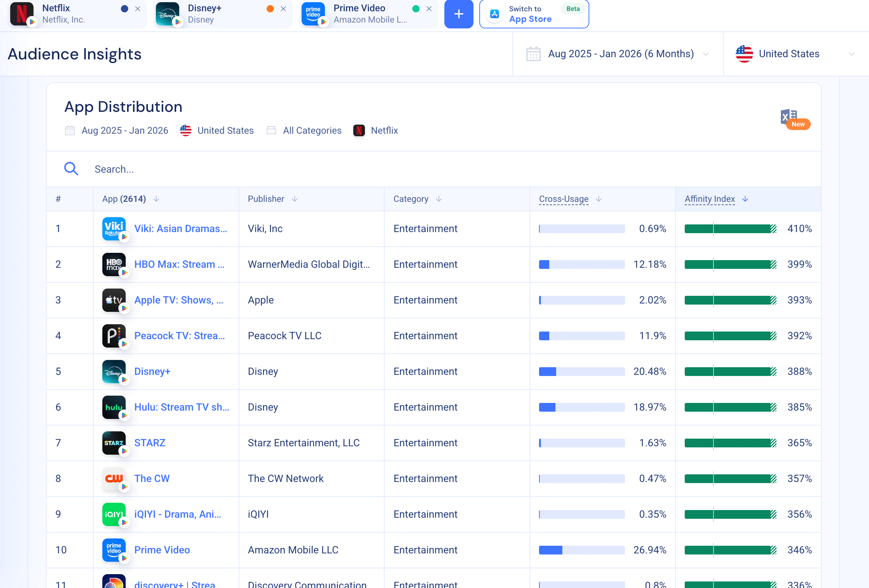This screenshot has width=869, height=588.
Task: Click the Netflix filter chip icon under App Distribution
Action: [359, 130]
